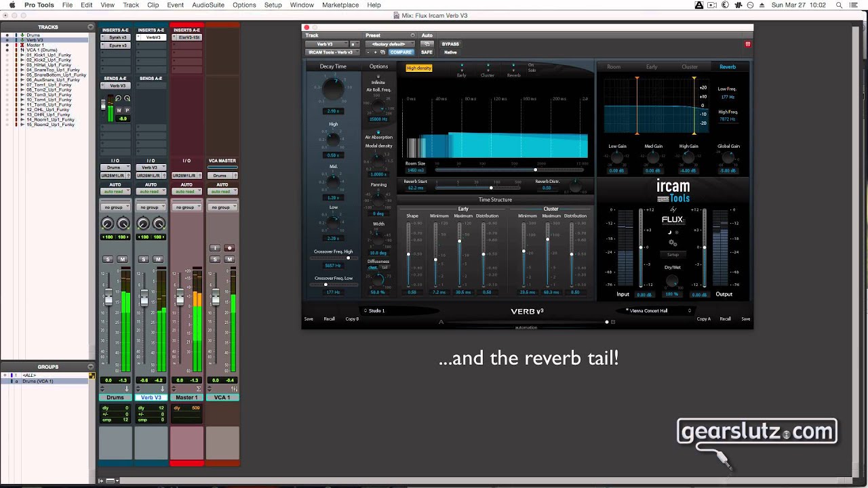Toggle the High density button

click(419, 68)
